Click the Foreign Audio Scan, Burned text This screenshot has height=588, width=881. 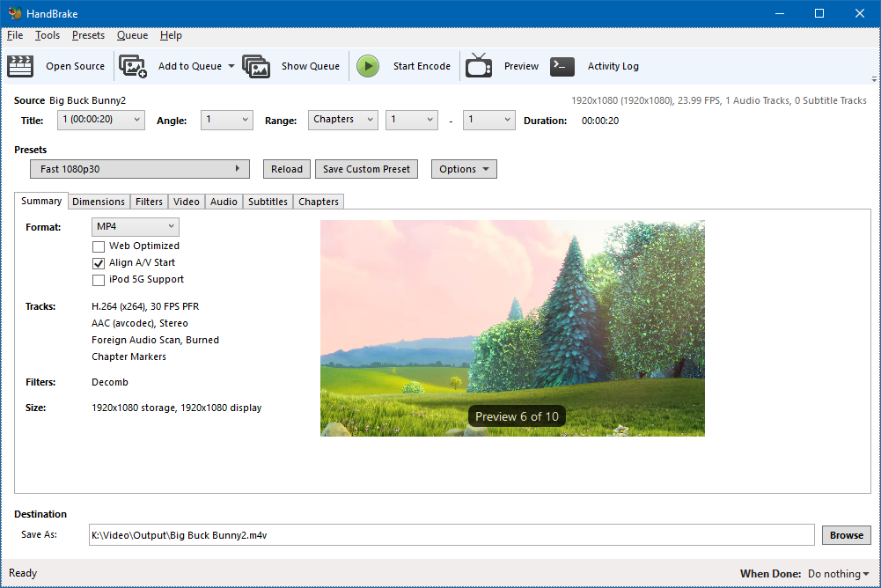(156, 340)
